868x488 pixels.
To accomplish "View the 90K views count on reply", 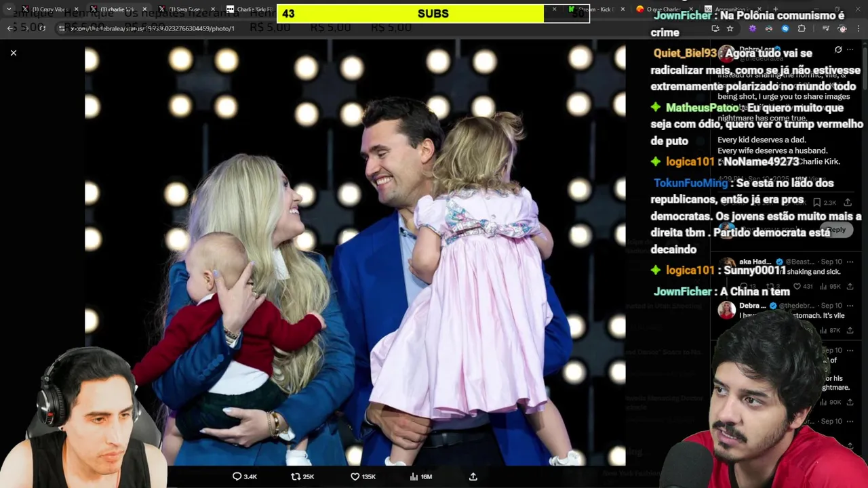I will coord(829,403).
